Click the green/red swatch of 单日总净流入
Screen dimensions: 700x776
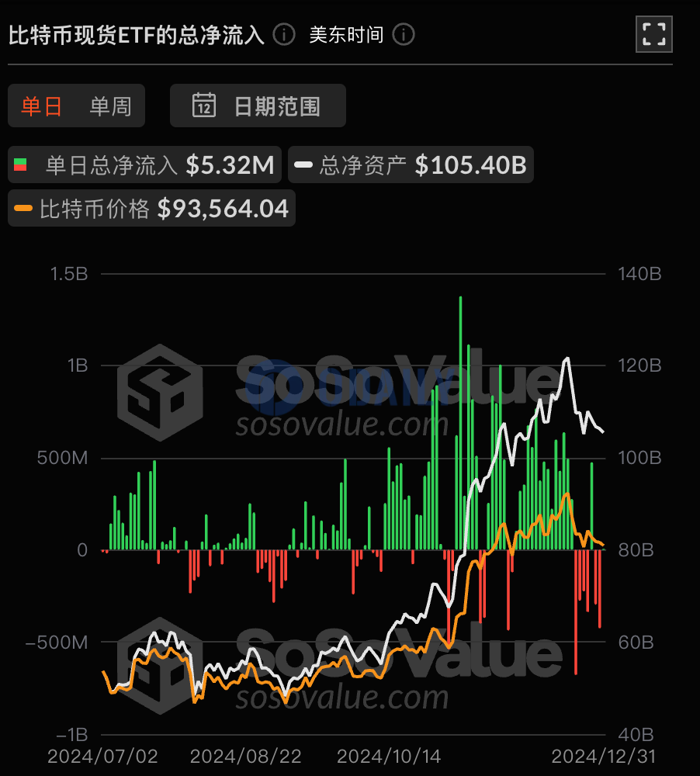click(x=20, y=165)
